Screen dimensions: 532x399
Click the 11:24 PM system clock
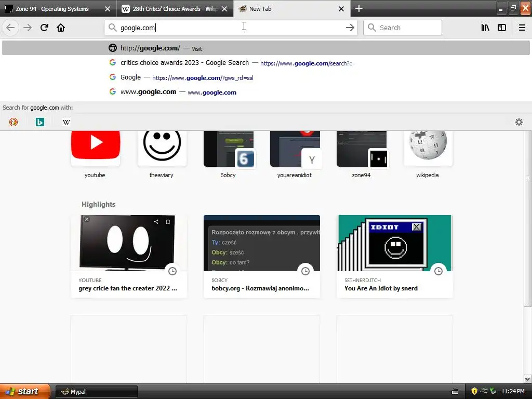[x=513, y=392]
